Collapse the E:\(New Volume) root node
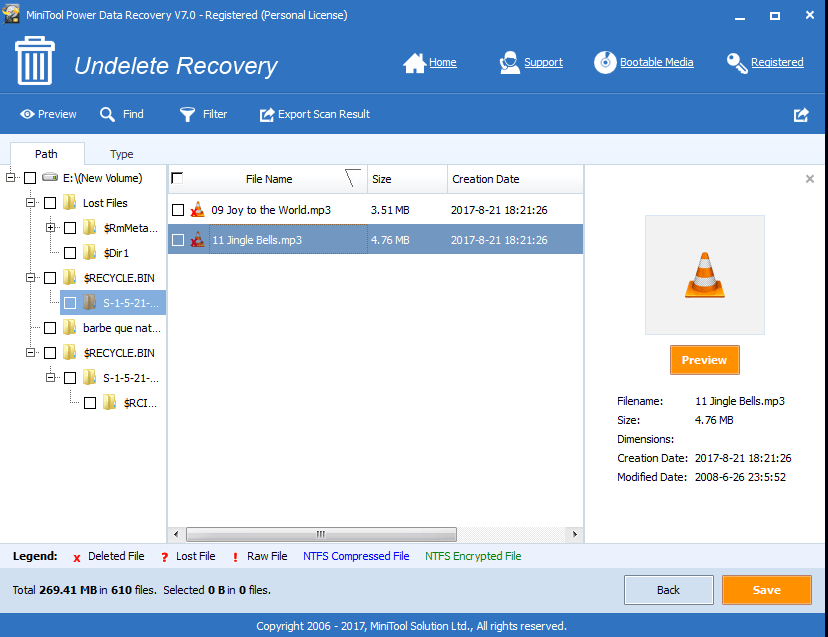 click(11, 178)
